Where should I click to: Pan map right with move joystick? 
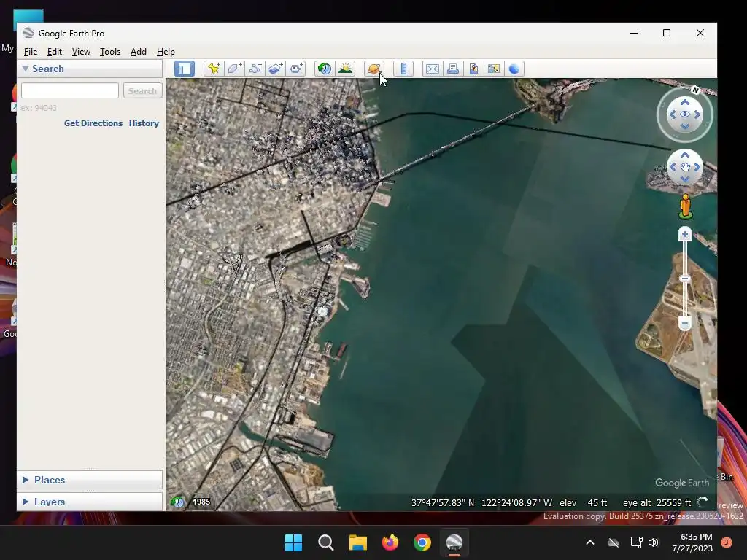pos(697,167)
